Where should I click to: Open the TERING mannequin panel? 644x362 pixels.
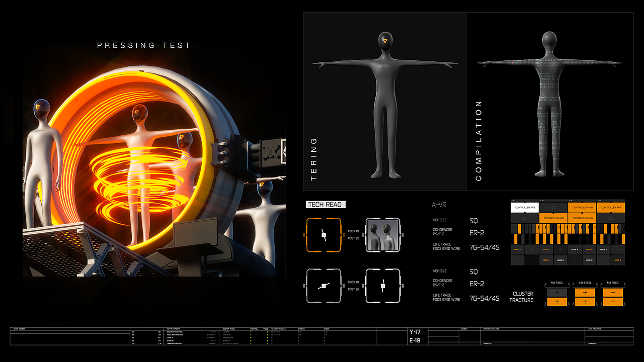pos(385,102)
